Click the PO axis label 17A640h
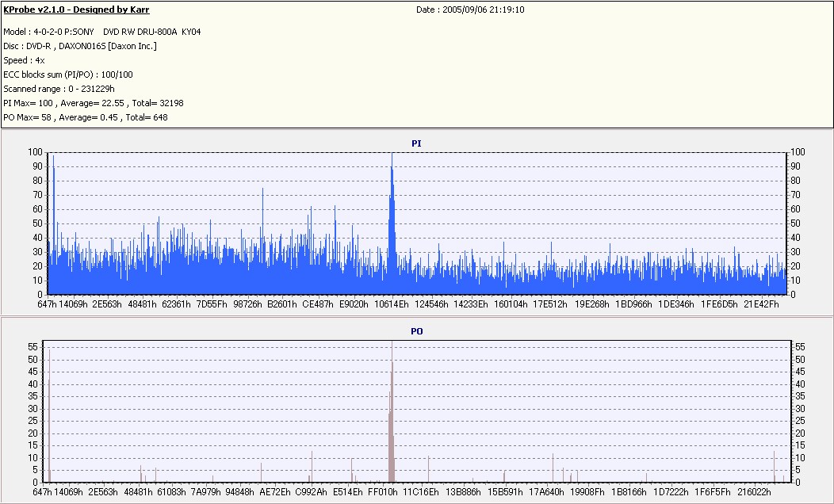This screenshot has width=834, height=504. pyautogui.click(x=546, y=492)
